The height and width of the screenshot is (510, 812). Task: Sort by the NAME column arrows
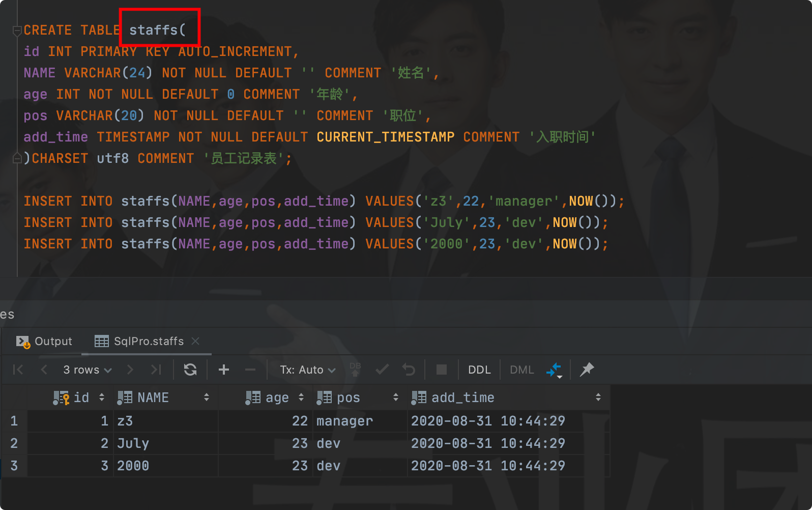click(x=207, y=398)
